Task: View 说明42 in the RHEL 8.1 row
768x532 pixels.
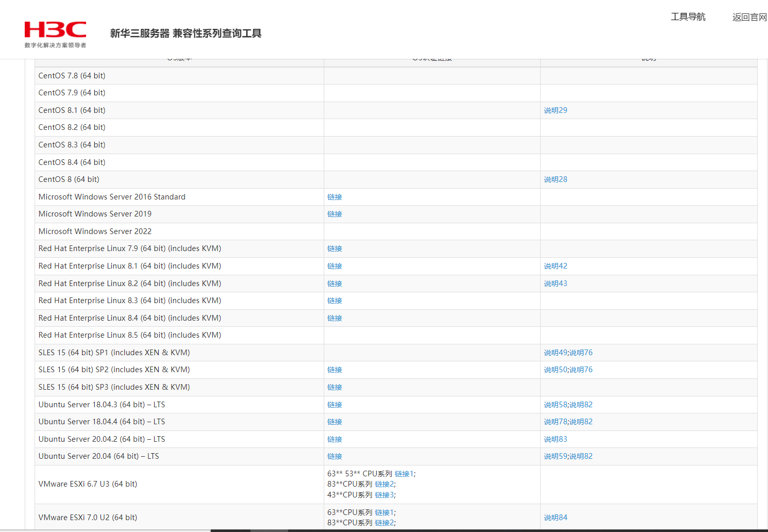Action: point(556,266)
